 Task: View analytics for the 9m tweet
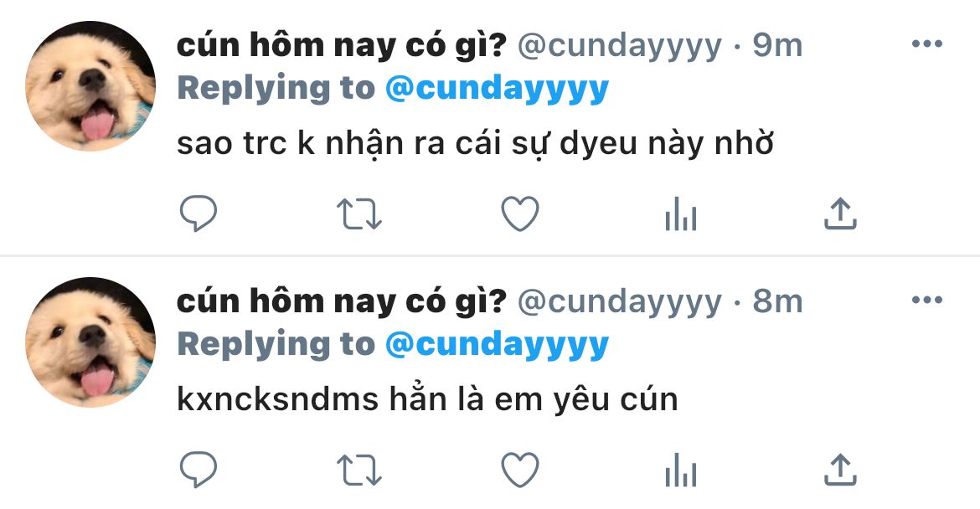681,213
